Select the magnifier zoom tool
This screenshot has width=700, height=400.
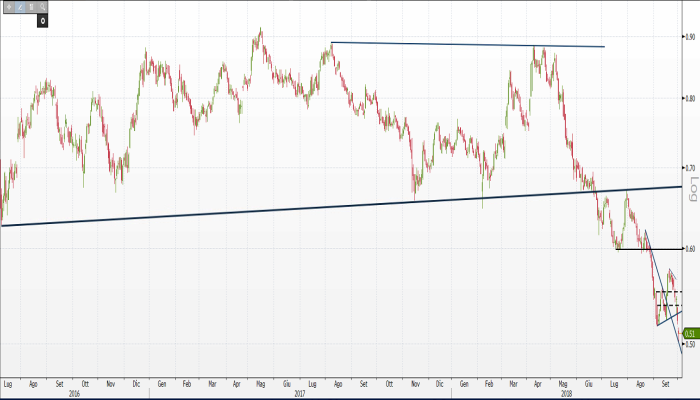tap(44, 7)
